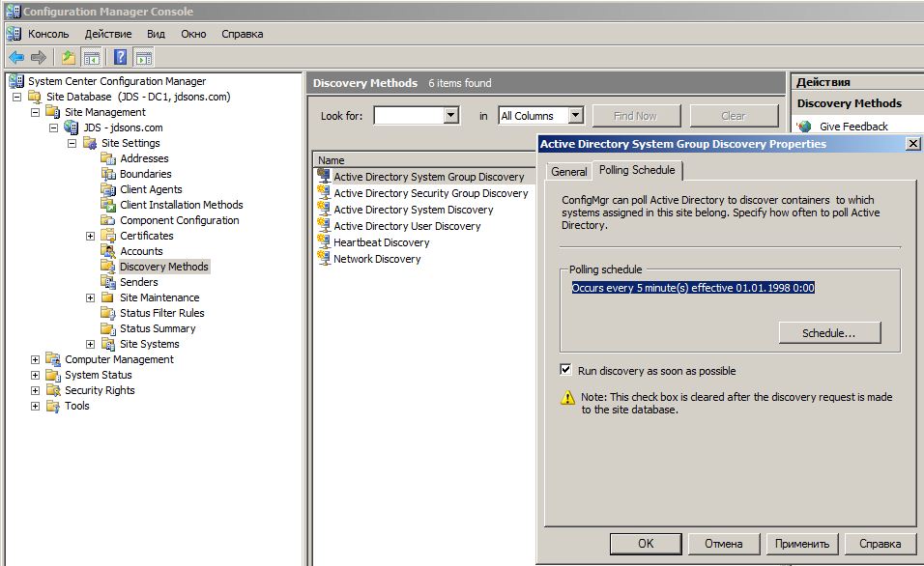Click the Component Configuration icon
Image resolution: width=924 pixels, height=566 pixels.
108,220
